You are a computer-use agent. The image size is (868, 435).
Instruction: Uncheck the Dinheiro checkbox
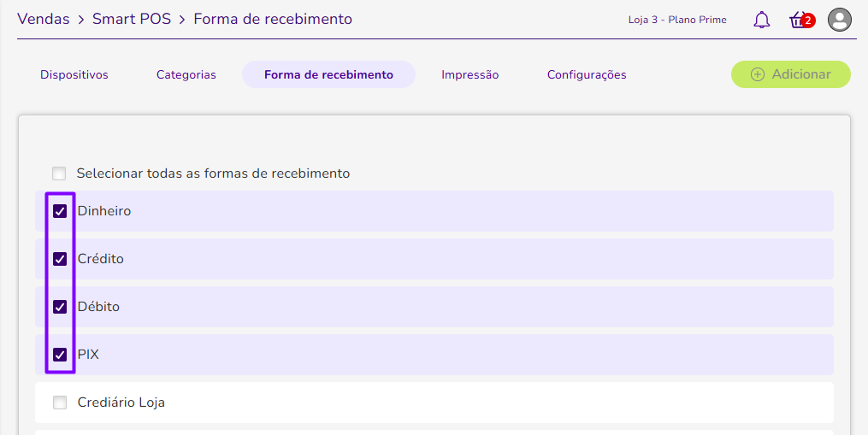tap(60, 211)
